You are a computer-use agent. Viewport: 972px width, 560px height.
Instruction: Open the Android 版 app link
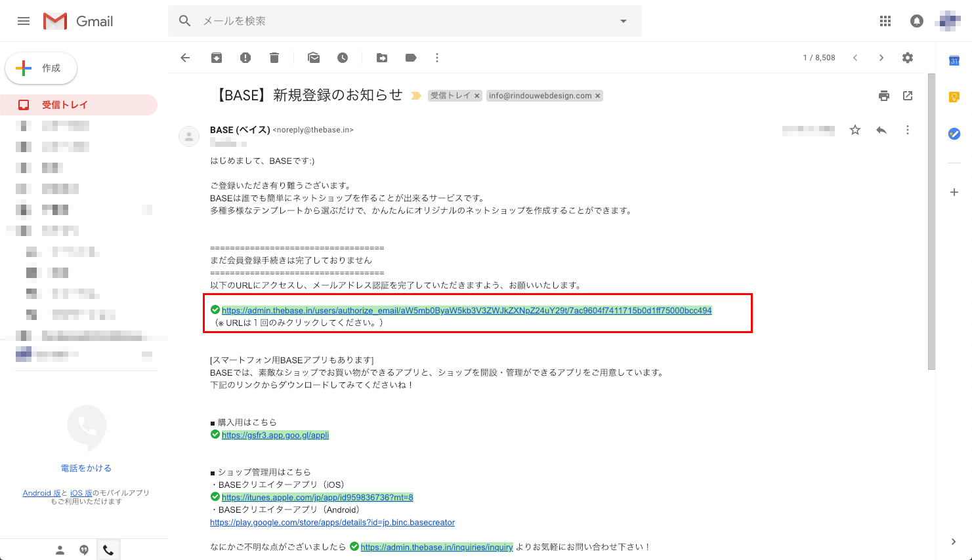(x=41, y=493)
